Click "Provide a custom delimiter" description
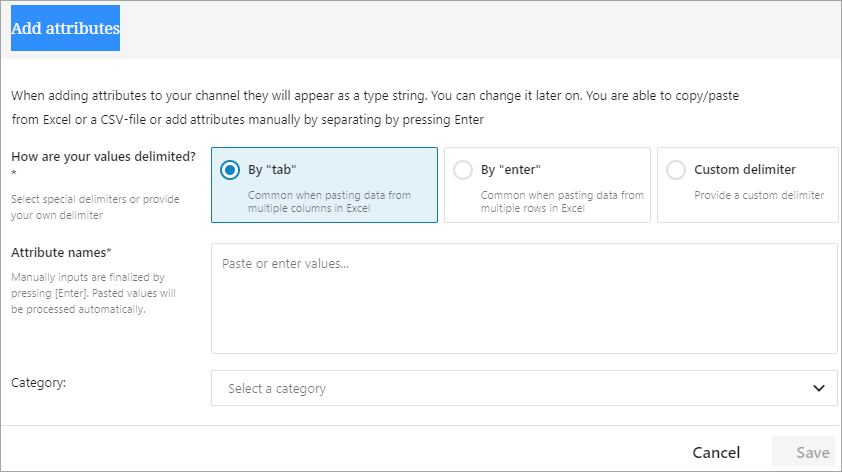 tap(759, 195)
